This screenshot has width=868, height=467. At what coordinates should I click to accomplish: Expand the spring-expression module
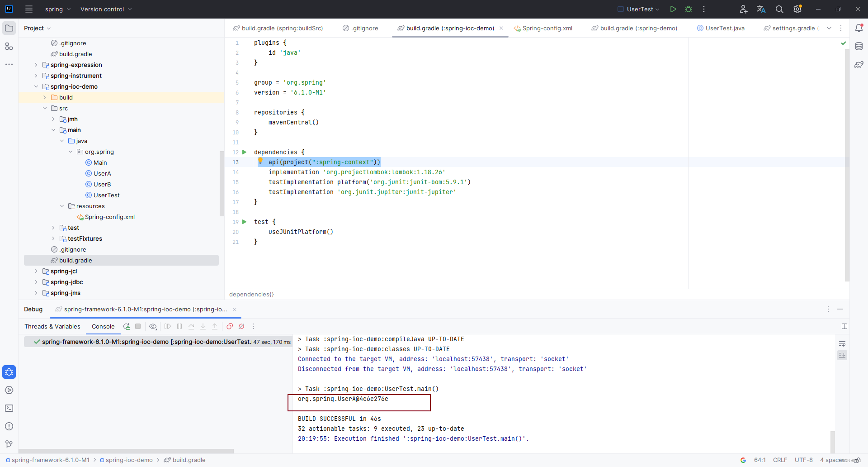[x=36, y=65]
